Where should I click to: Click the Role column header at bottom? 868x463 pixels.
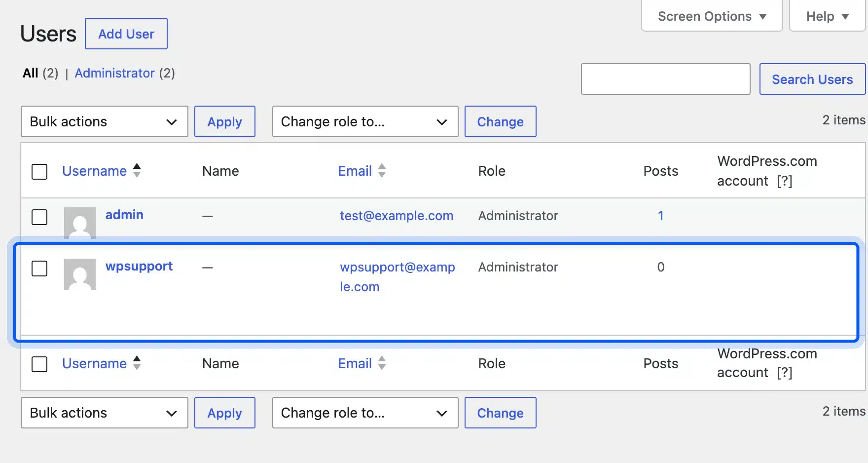pyautogui.click(x=492, y=363)
